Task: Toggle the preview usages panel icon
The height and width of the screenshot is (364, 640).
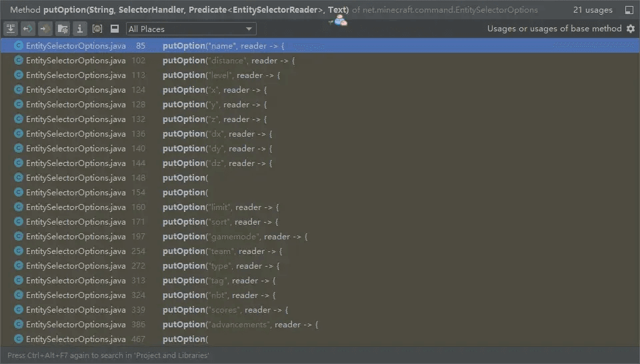Action: point(115,29)
